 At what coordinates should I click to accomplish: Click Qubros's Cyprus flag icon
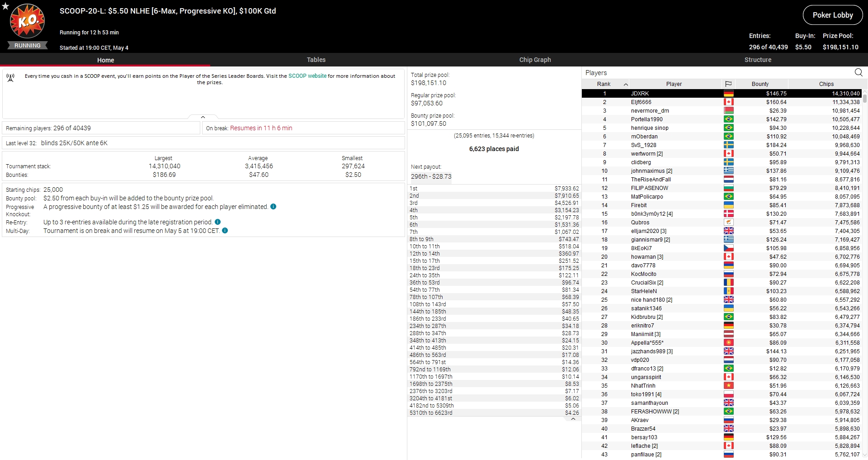click(728, 223)
